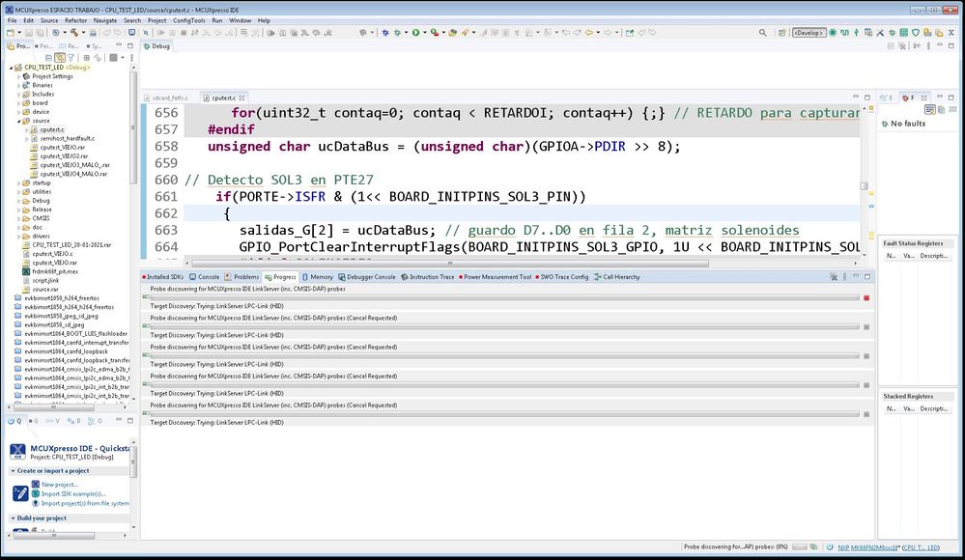This screenshot has width=965, height=560.
Task: Click Collapse All in Project Explorer toolbar
Action: coord(48,58)
